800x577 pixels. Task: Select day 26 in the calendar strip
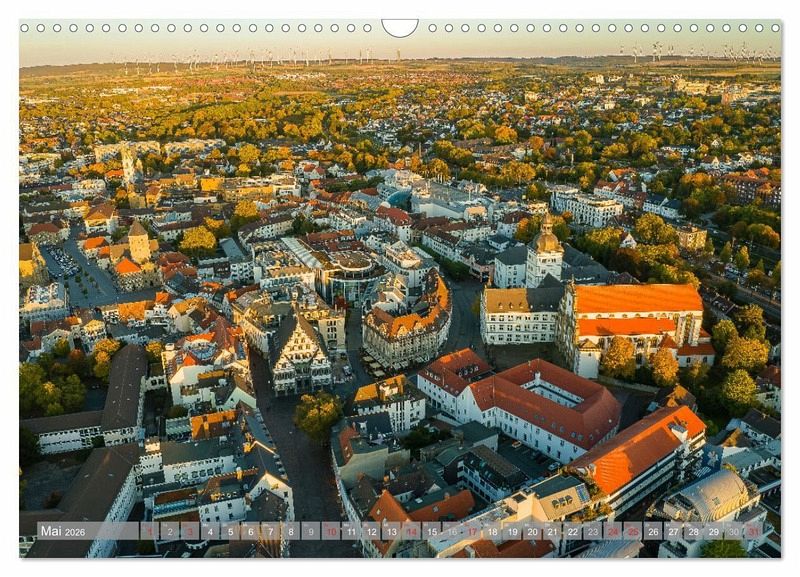(x=654, y=531)
